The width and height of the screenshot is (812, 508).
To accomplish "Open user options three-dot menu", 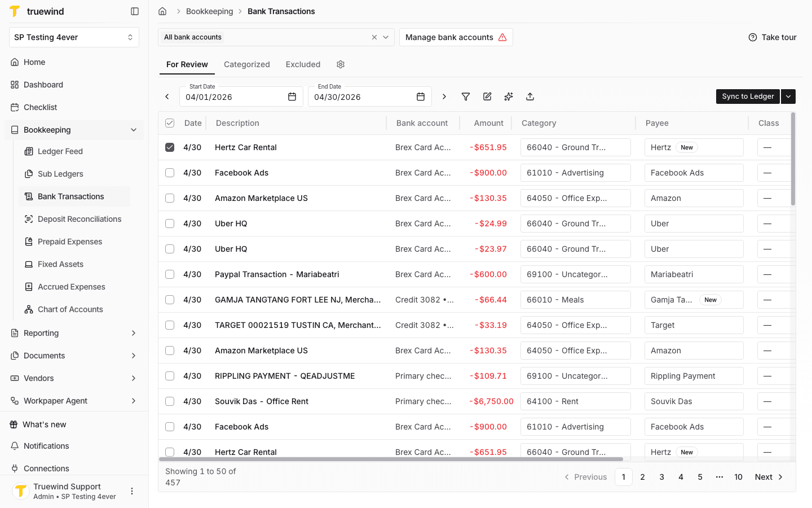I will [x=132, y=491].
